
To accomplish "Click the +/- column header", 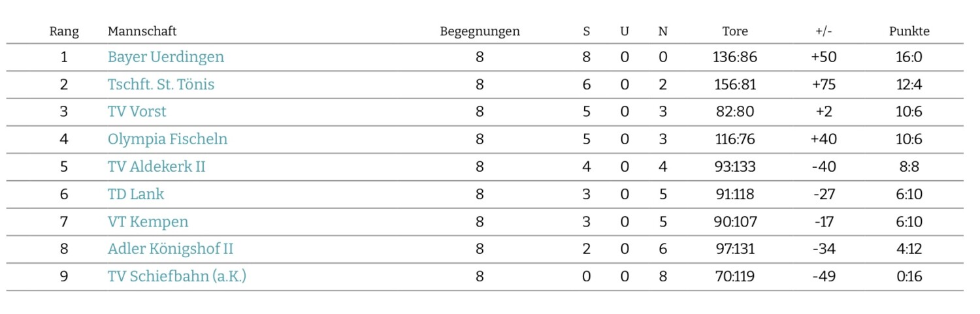I will tap(824, 31).
